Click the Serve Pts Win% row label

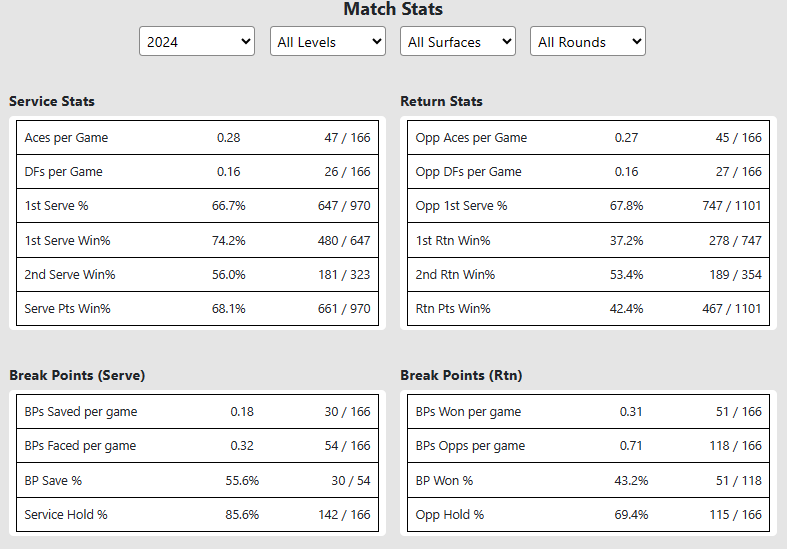coord(67,309)
